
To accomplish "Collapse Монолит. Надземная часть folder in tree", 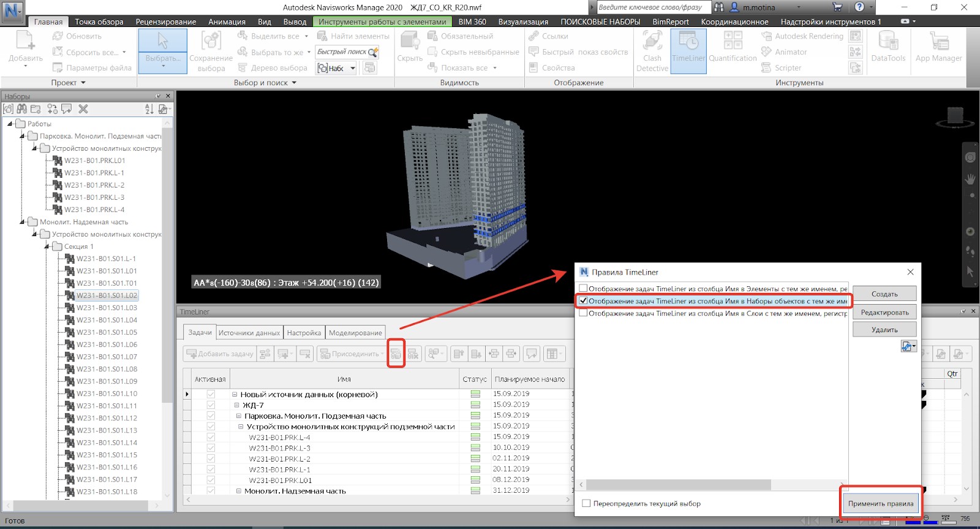I will pyautogui.click(x=22, y=222).
